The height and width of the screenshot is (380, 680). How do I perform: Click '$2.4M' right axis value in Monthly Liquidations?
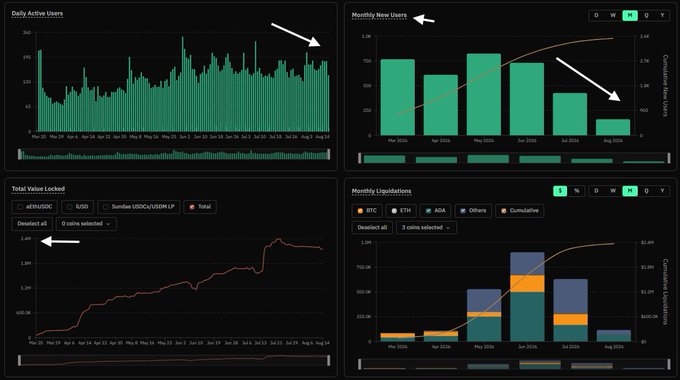click(647, 242)
